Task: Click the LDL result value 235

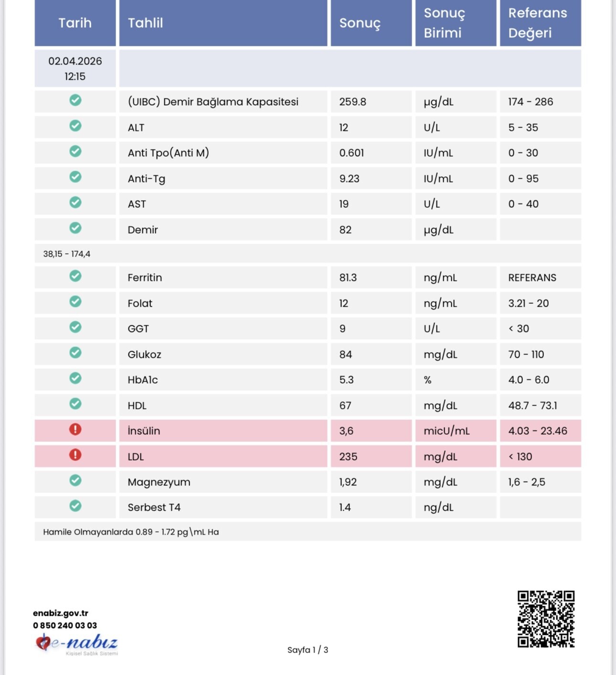Action: click(348, 457)
